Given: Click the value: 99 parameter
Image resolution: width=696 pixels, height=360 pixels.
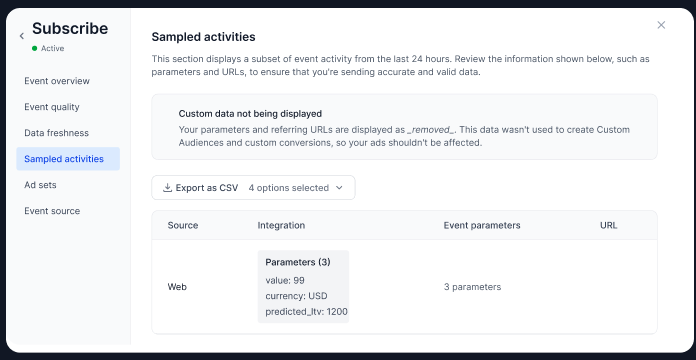Looking at the screenshot, I should click(285, 280).
